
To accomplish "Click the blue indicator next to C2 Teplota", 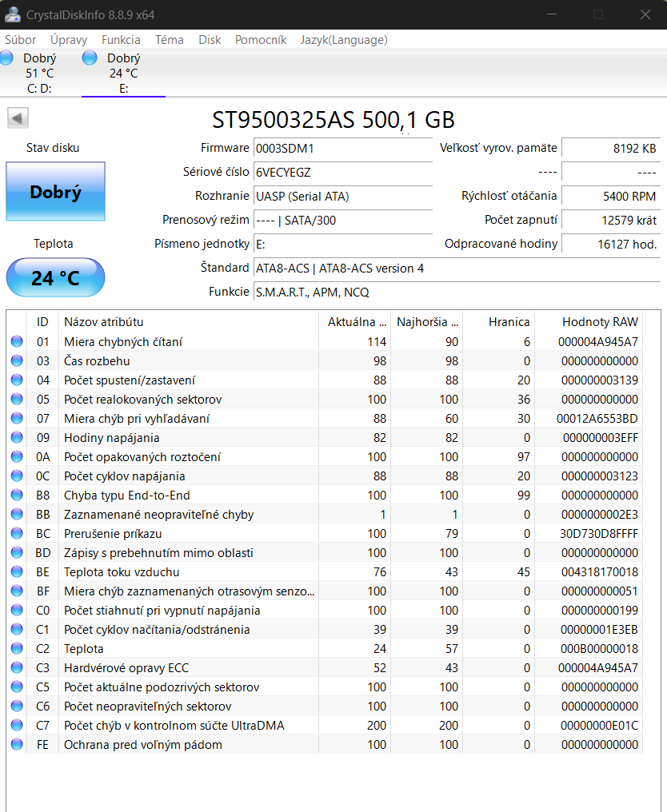I will pos(19,648).
